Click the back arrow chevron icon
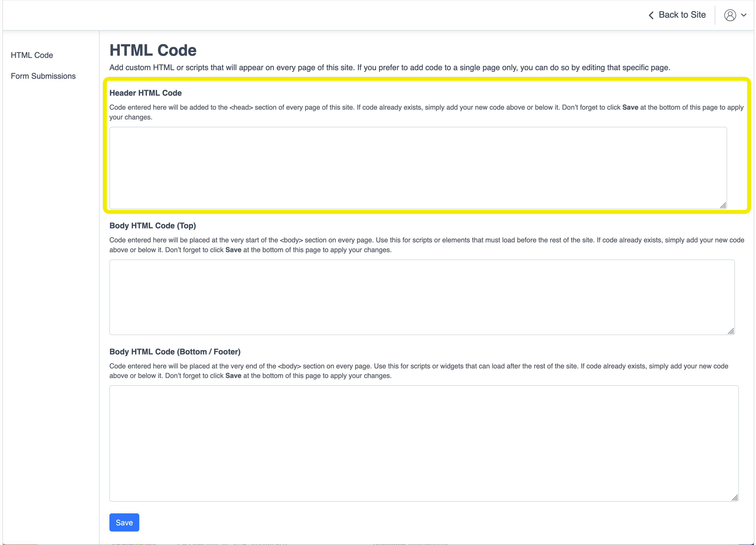This screenshot has width=756, height=545. point(651,15)
